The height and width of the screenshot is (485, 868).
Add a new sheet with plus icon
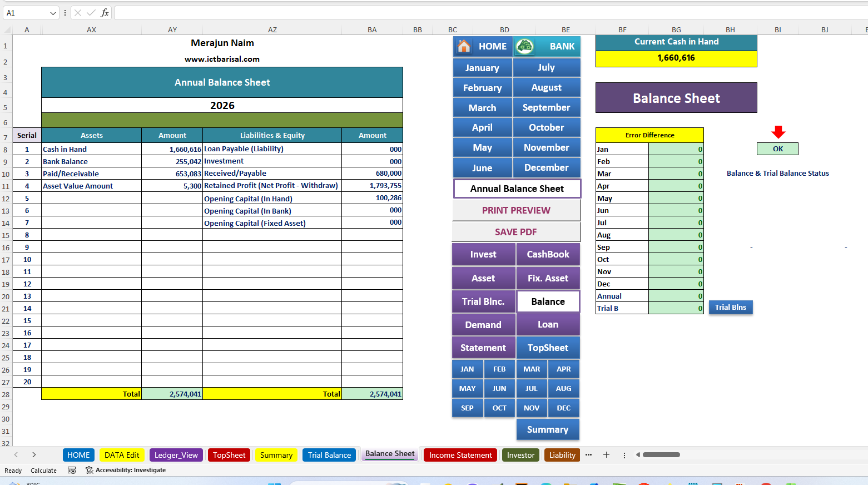(x=607, y=455)
